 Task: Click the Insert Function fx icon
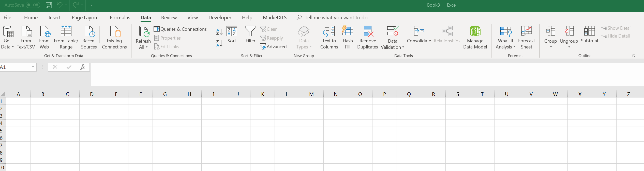tap(82, 67)
